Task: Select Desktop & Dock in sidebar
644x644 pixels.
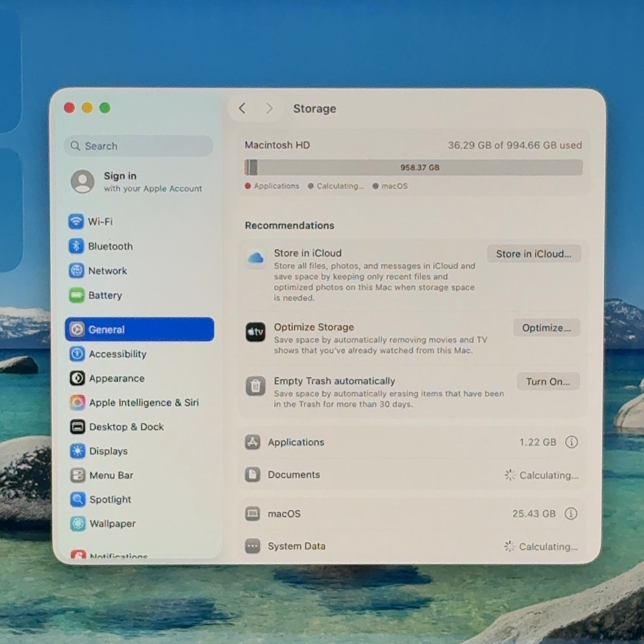Action: pyautogui.click(x=139, y=427)
